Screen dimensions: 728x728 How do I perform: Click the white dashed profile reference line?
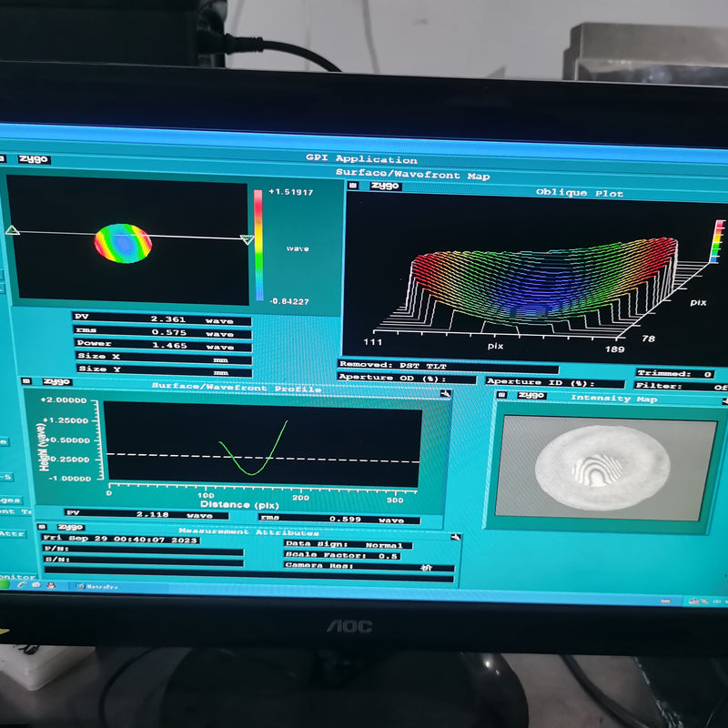[x=264, y=458]
